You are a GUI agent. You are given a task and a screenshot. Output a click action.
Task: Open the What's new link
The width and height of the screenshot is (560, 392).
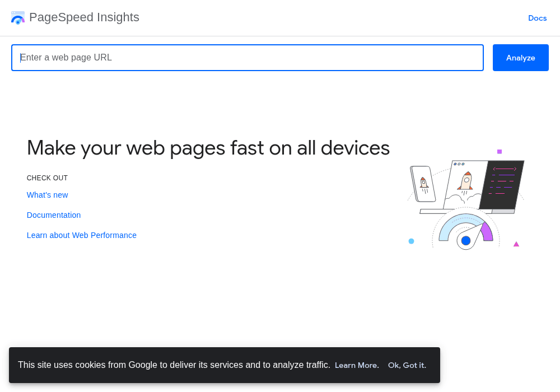tap(47, 195)
